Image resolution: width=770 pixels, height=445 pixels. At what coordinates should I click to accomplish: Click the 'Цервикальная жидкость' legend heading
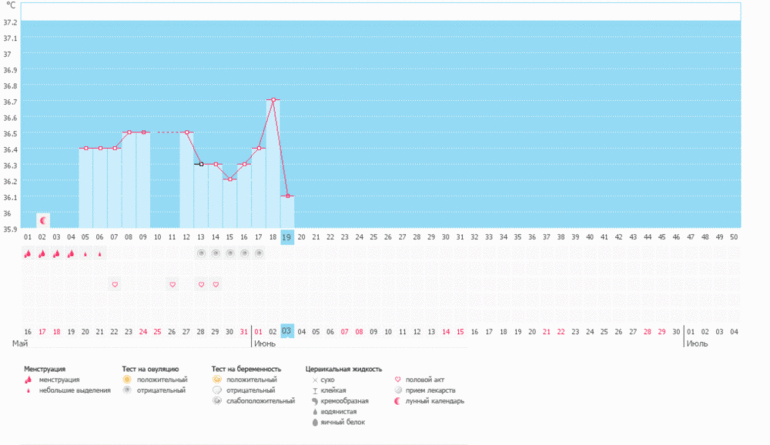coord(344,369)
